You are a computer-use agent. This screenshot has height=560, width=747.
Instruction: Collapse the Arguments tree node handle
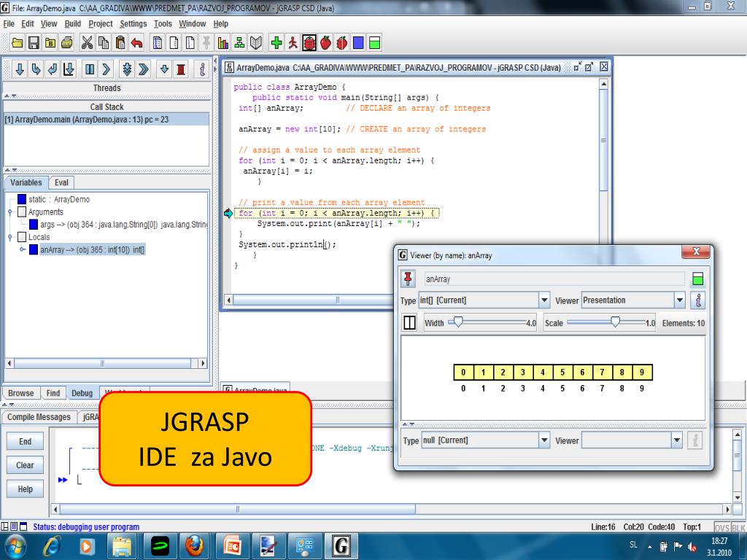pos(10,212)
